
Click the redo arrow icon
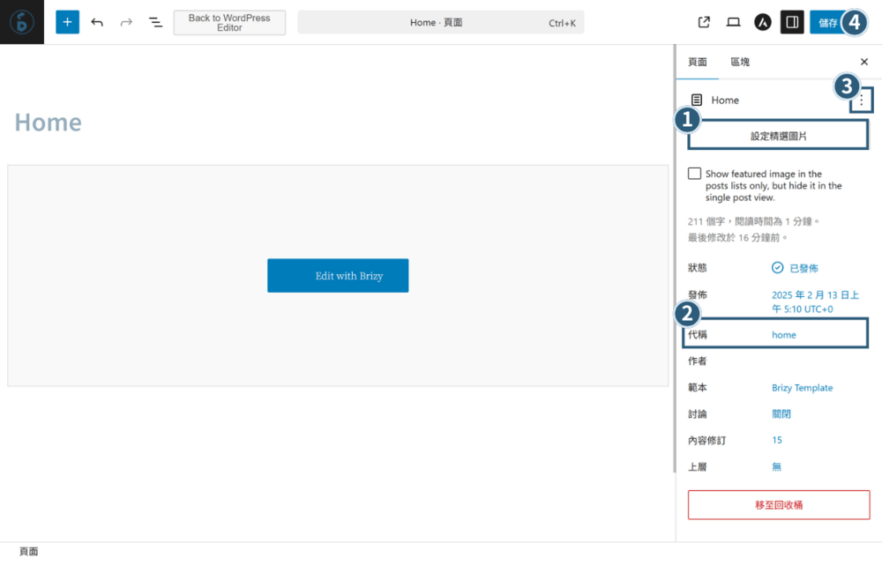126,21
